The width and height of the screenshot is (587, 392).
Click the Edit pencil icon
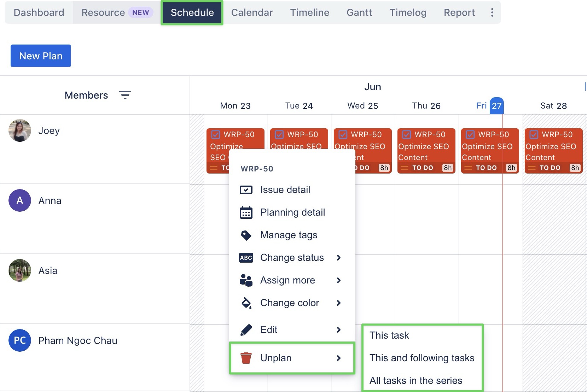tap(246, 330)
